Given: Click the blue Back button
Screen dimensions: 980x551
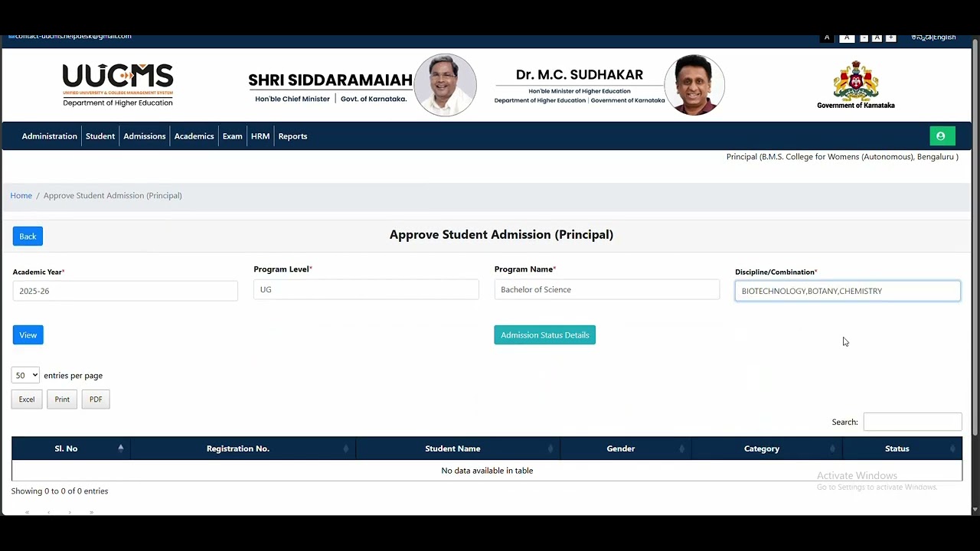Looking at the screenshot, I should click(28, 236).
